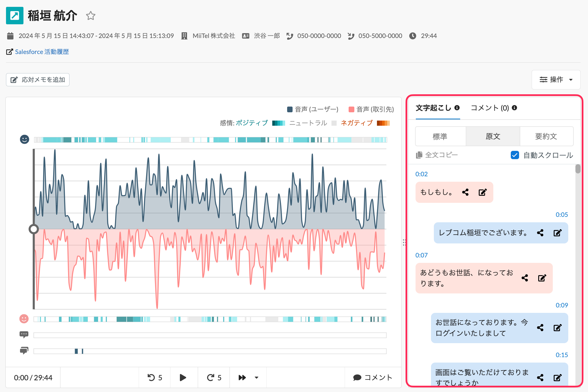Click the overlapping speech bubbles track icon
This screenshot has height=392, width=588.
coord(24,351)
